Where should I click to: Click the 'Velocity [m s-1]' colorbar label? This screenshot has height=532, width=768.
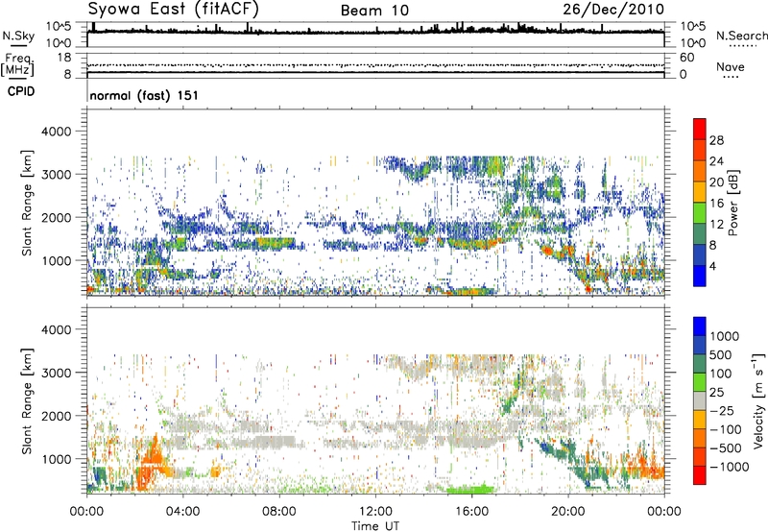(758, 400)
